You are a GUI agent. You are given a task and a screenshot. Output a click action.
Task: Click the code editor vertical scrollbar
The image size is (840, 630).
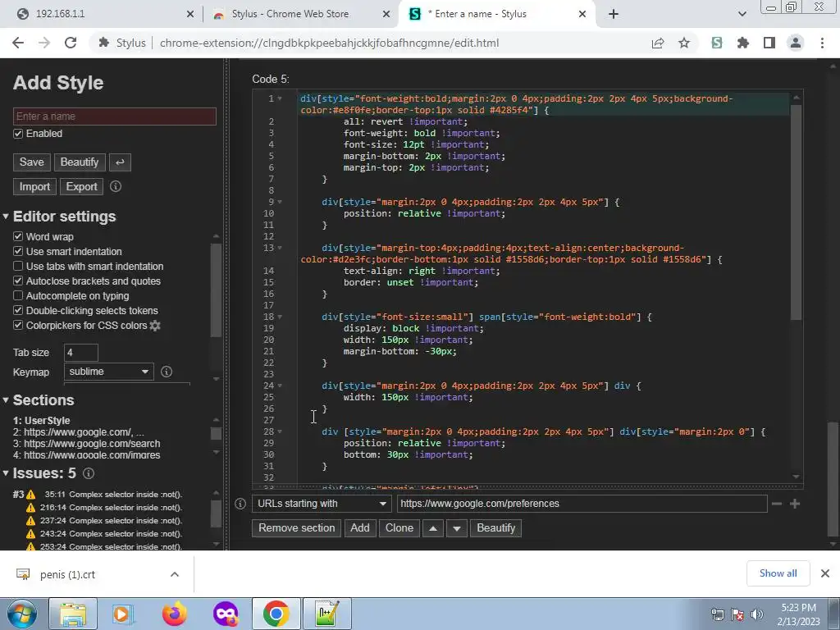tap(796, 212)
